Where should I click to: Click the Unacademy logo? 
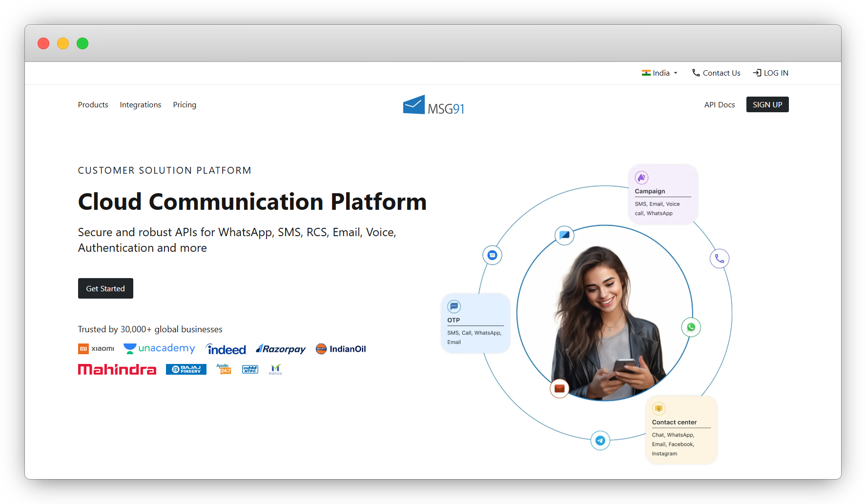159,348
